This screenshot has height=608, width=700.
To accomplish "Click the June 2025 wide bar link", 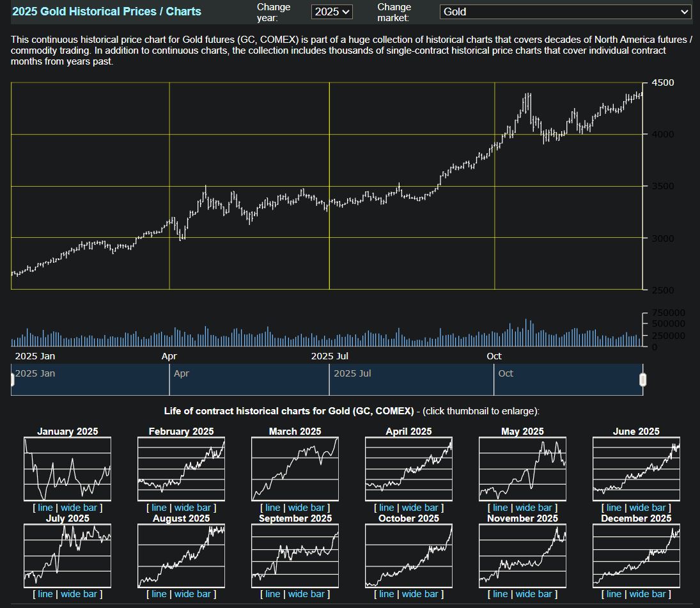I will point(648,508).
